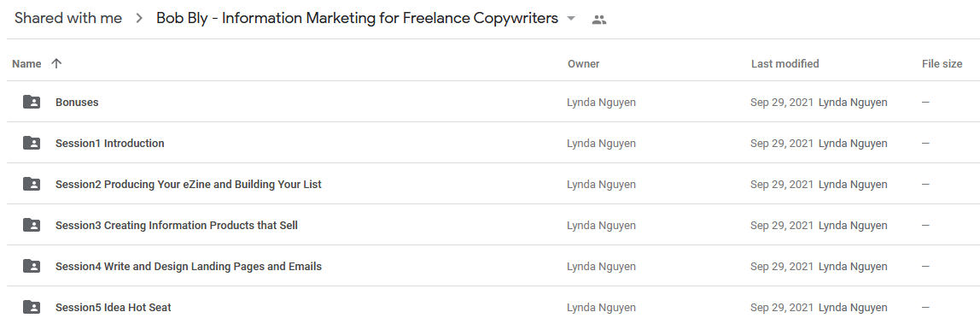The width and height of the screenshot is (980, 324).
Task: Click folder icon for Session5 Idea Hot Seat
Action: (x=32, y=307)
